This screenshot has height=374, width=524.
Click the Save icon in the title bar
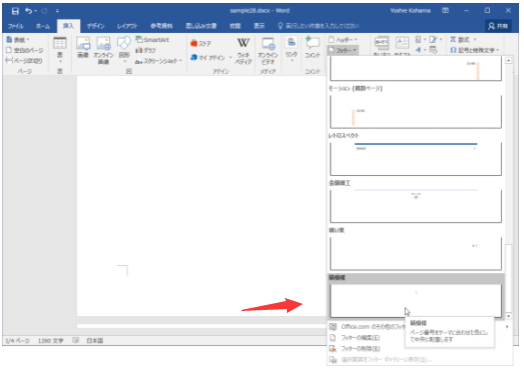[15, 11]
